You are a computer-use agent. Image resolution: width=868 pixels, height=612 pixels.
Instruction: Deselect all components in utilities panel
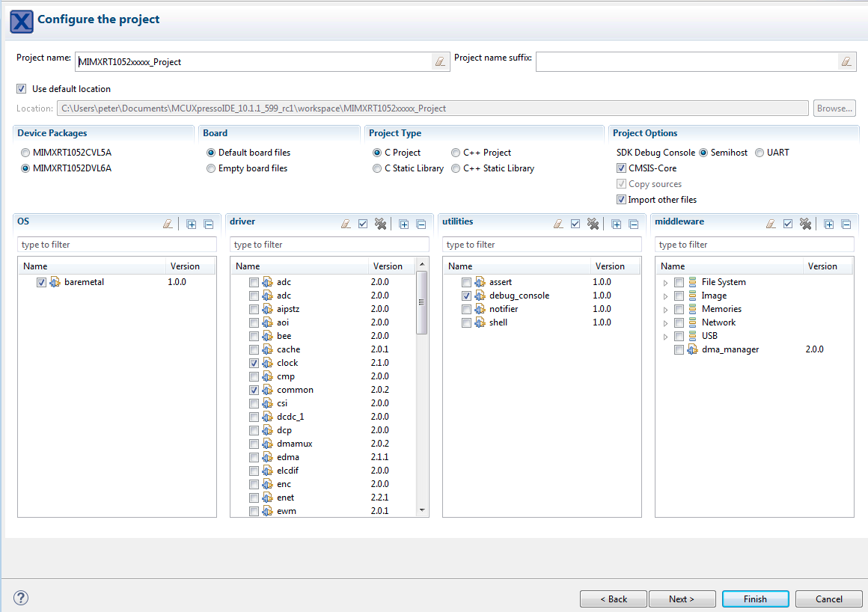593,224
